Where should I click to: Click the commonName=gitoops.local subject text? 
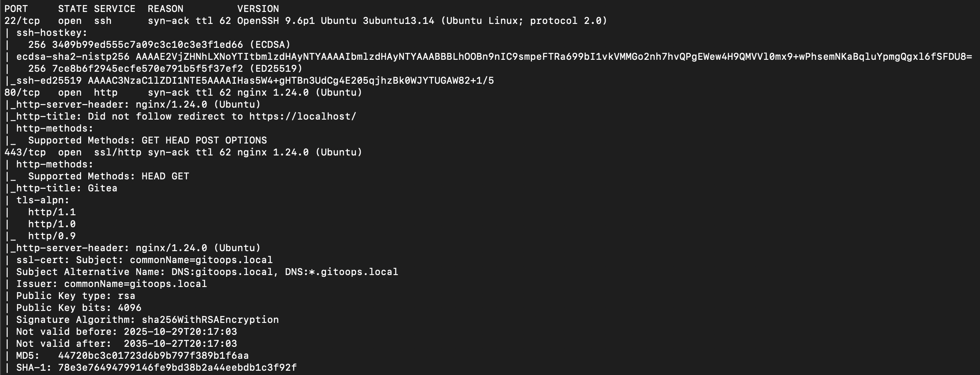pyautogui.click(x=201, y=260)
